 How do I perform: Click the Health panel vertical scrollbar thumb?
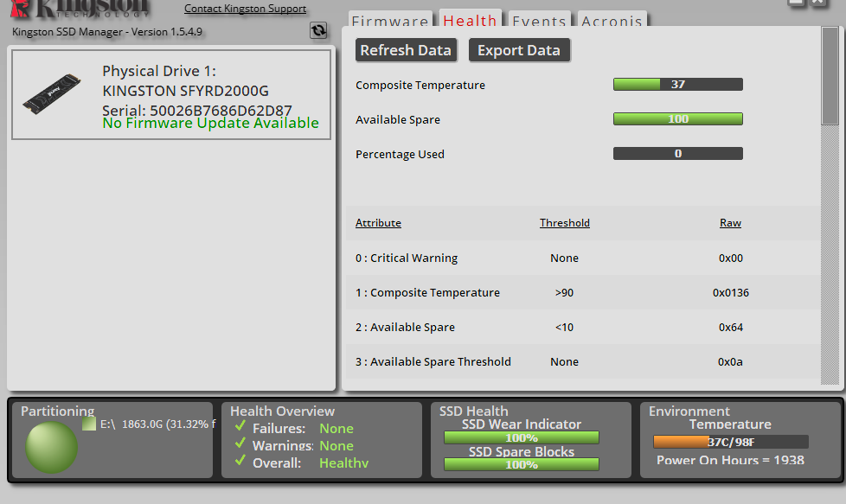[830, 75]
